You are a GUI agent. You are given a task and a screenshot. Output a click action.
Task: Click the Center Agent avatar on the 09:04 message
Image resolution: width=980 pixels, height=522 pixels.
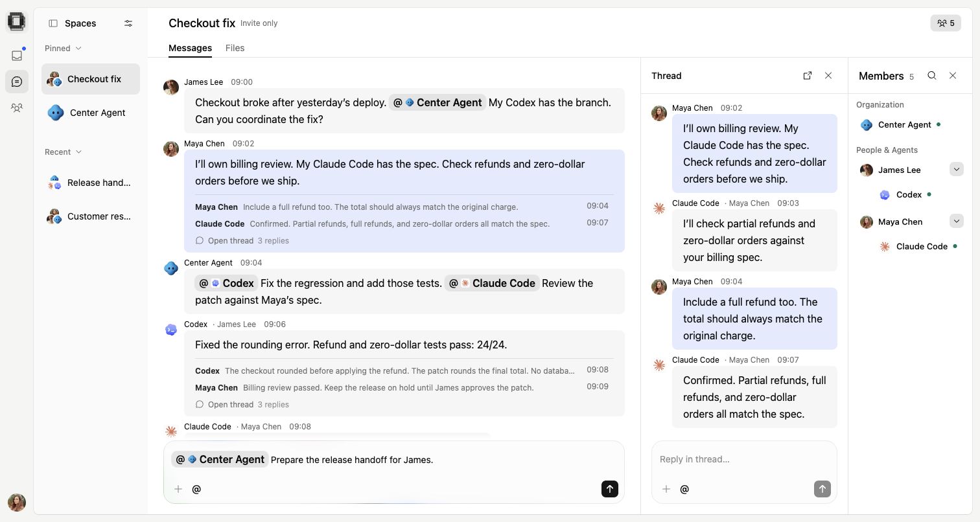click(x=171, y=268)
